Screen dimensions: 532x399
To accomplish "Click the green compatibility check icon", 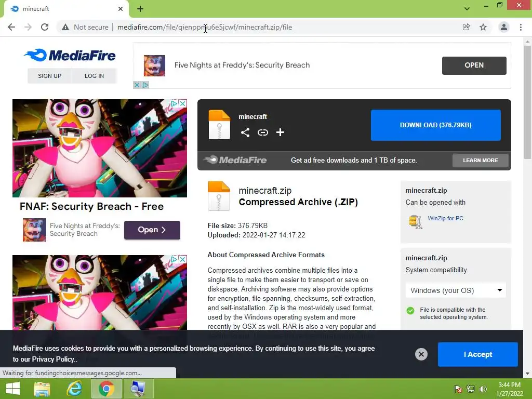I will tap(410, 311).
